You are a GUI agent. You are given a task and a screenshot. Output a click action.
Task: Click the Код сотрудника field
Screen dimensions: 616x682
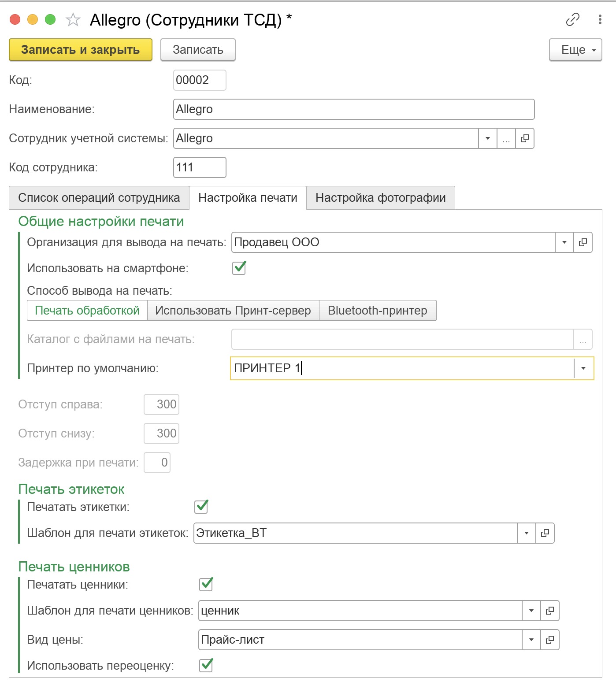point(200,167)
